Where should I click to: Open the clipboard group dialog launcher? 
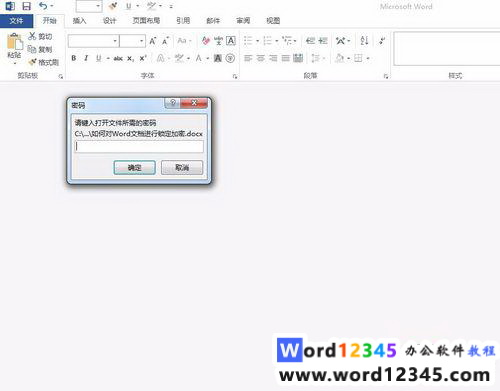[61, 76]
